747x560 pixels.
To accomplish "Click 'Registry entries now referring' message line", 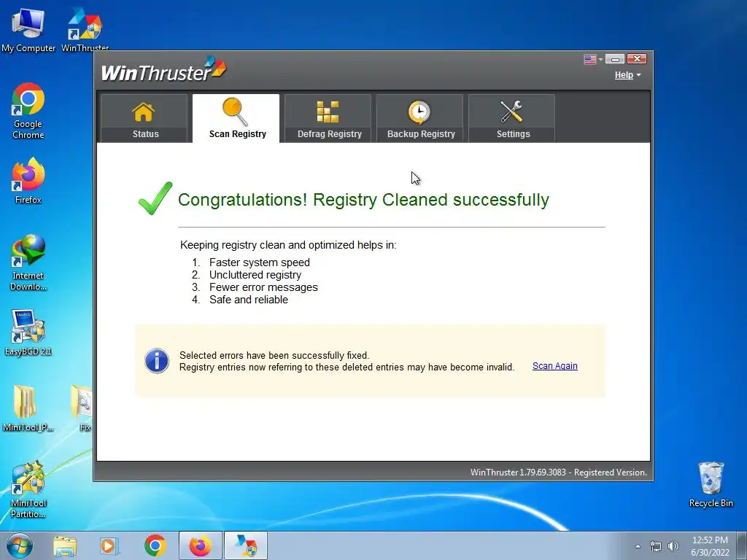I will point(347,367).
